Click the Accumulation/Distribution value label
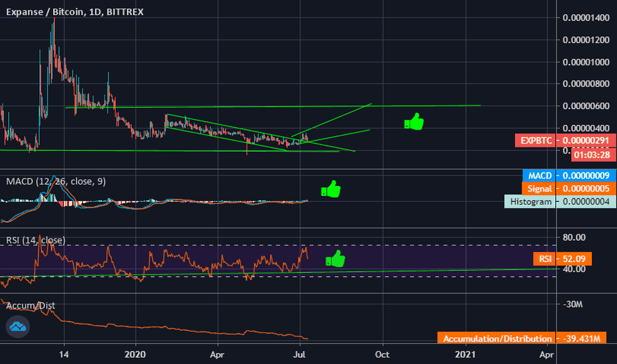Screen dimensions: 617x364 [x=497, y=338]
